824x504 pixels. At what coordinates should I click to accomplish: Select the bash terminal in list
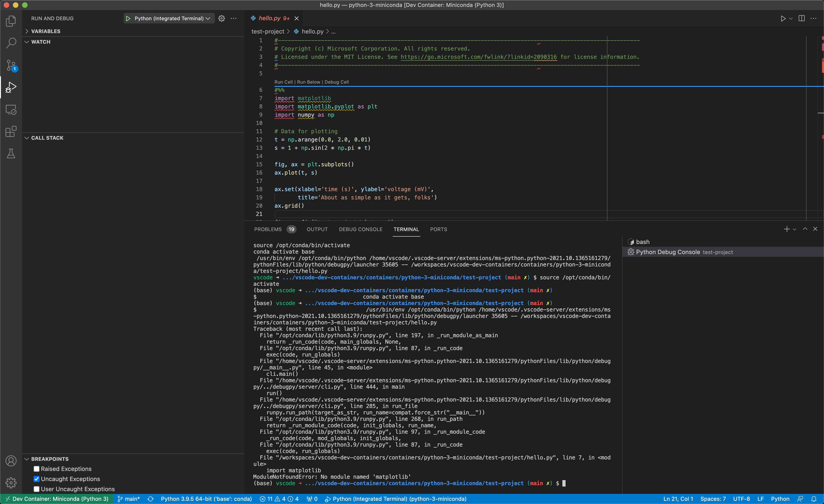click(x=642, y=242)
